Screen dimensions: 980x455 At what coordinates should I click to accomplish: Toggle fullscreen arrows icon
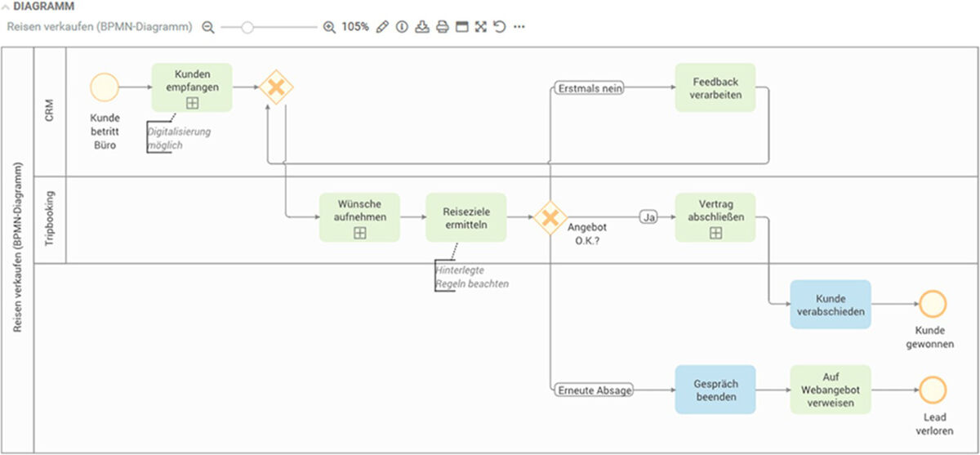(x=480, y=27)
